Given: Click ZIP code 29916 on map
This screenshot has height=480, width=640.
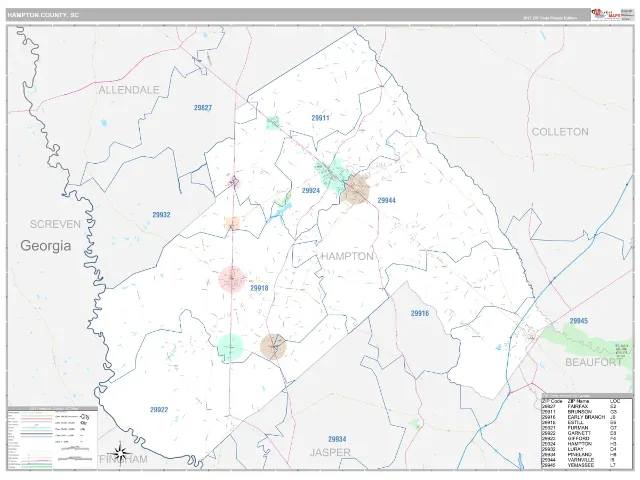Looking at the screenshot, I should click(420, 313).
